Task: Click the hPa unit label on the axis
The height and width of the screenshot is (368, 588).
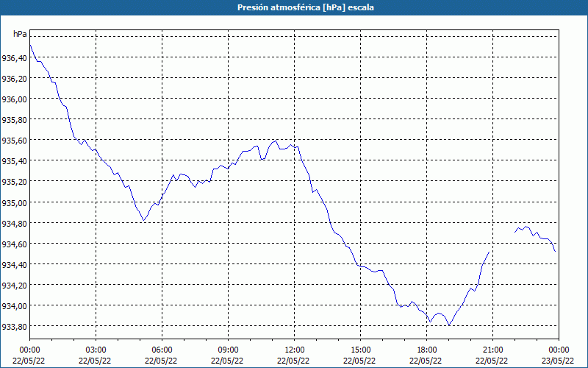Action: point(20,34)
